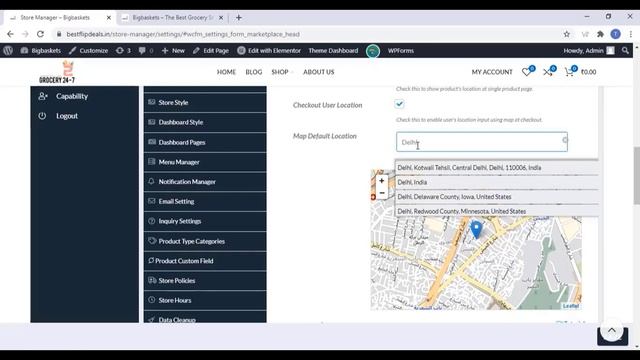Bookmark this page with the star icon

coord(567,34)
